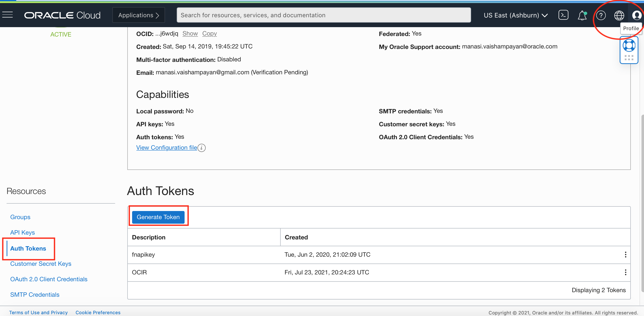Image resolution: width=644 pixels, height=316 pixels.
Task: Expand the US East (Ashburn) region selector
Action: (515, 15)
